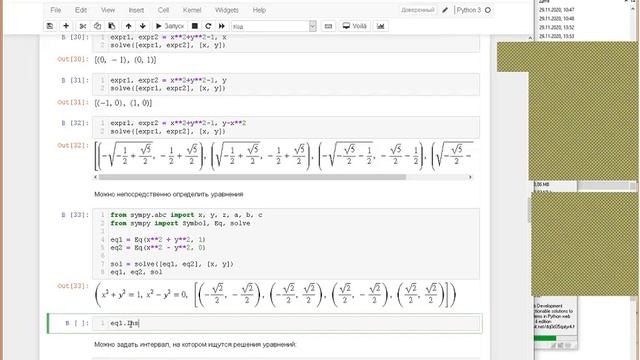This screenshot has width=640, height=360.
Task: Paste cells below icon
Action: point(111,26)
